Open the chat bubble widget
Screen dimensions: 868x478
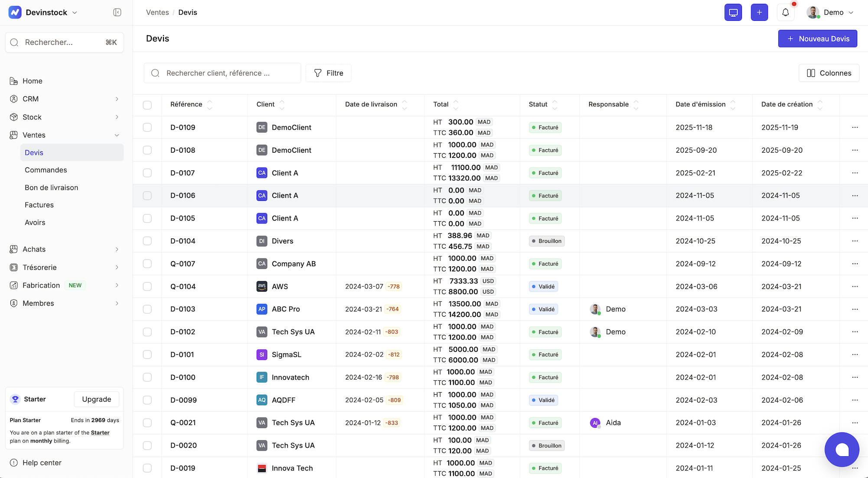[842, 449]
